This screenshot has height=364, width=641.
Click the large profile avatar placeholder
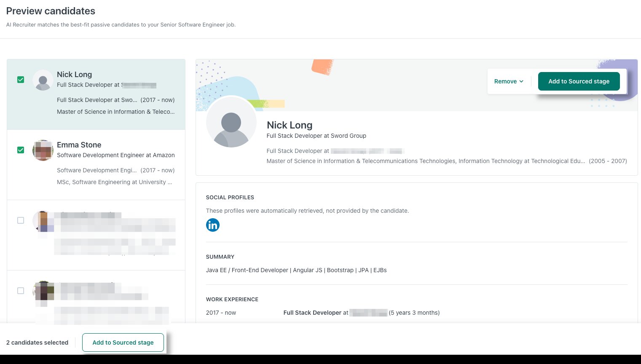(231, 123)
